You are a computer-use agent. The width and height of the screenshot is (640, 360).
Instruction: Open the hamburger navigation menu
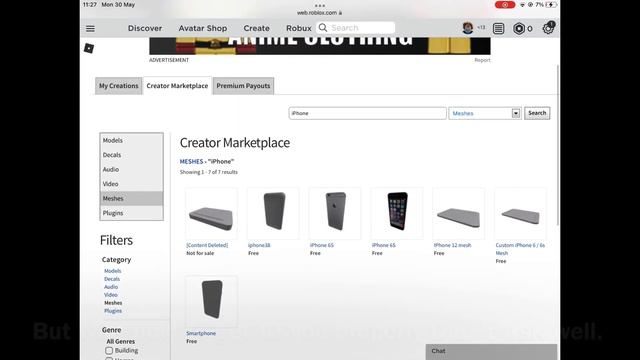pos(90,28)
